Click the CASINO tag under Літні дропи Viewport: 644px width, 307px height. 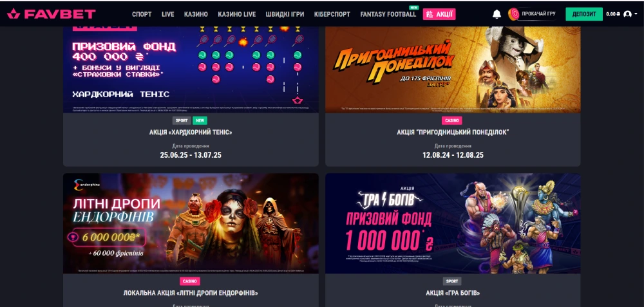[x=190, y=281]
